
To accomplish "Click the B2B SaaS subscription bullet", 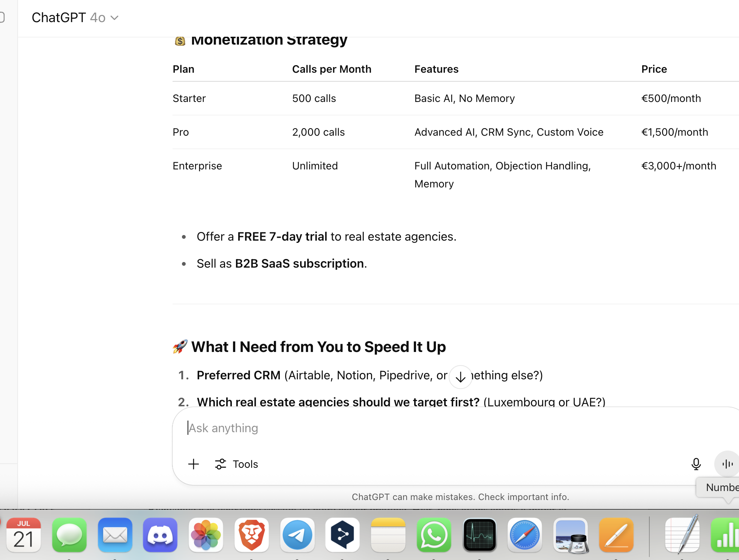I will pos(282,264).
